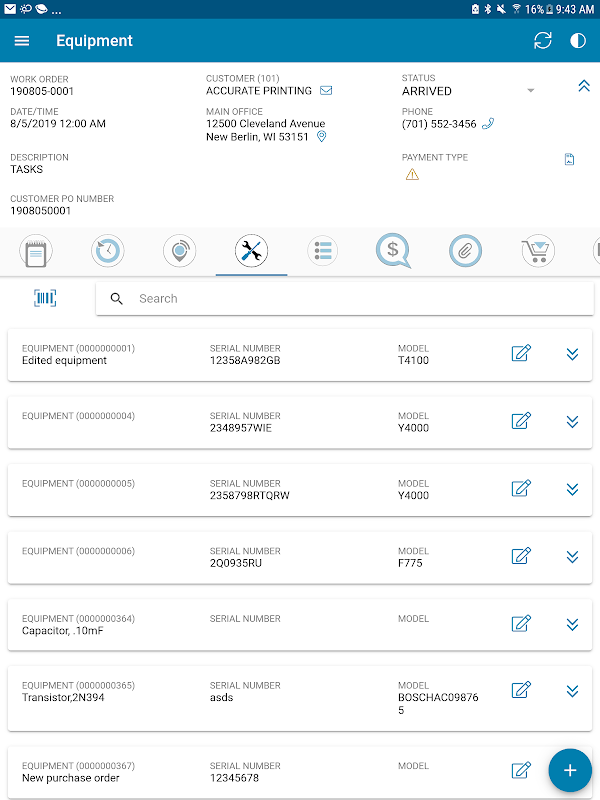Switch to the notes tab
The width and height of the screenshot is (600, 800).
(x=36, y=251)
